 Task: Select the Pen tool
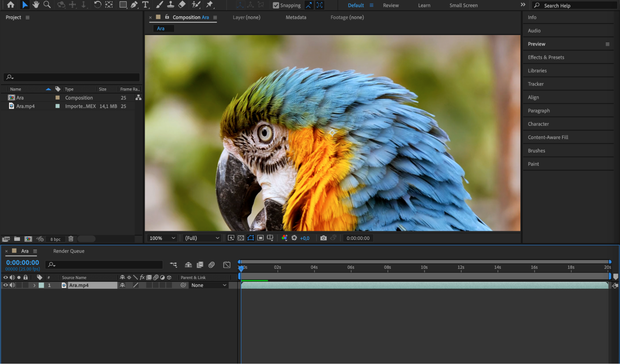pyautogui.click(x=134, y=5)
